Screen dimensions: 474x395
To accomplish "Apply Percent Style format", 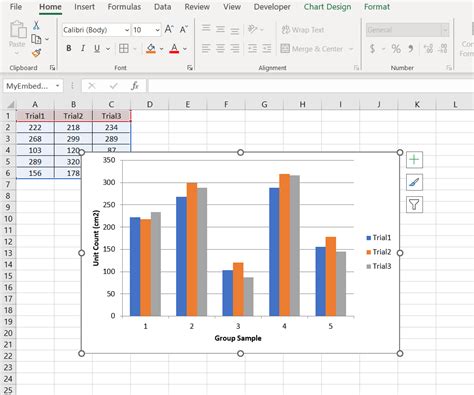I will click(x=396, y=49).
